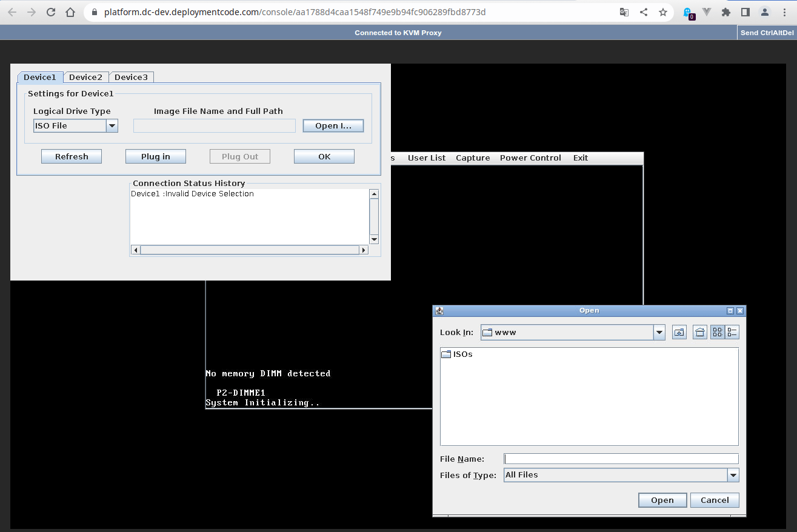Open the Power Control menu
797x532 pixels.
[x=530, y=158]
